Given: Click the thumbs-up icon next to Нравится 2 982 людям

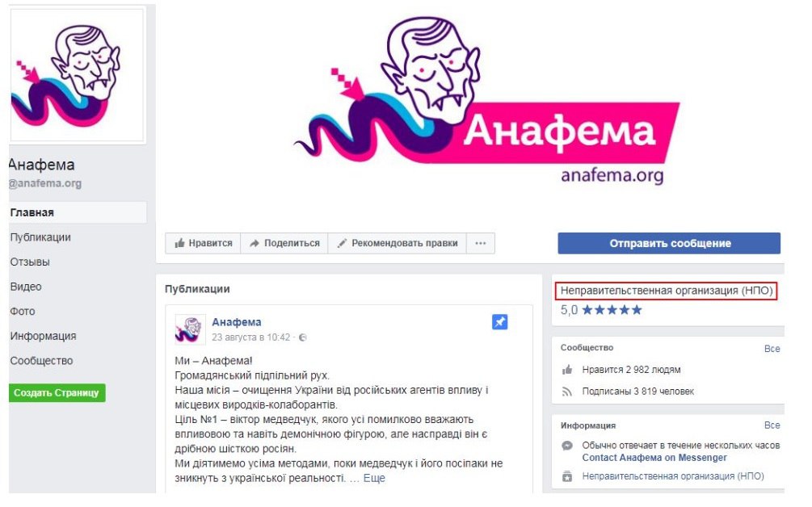Looking at the screenshot, I should coord(567,370).
